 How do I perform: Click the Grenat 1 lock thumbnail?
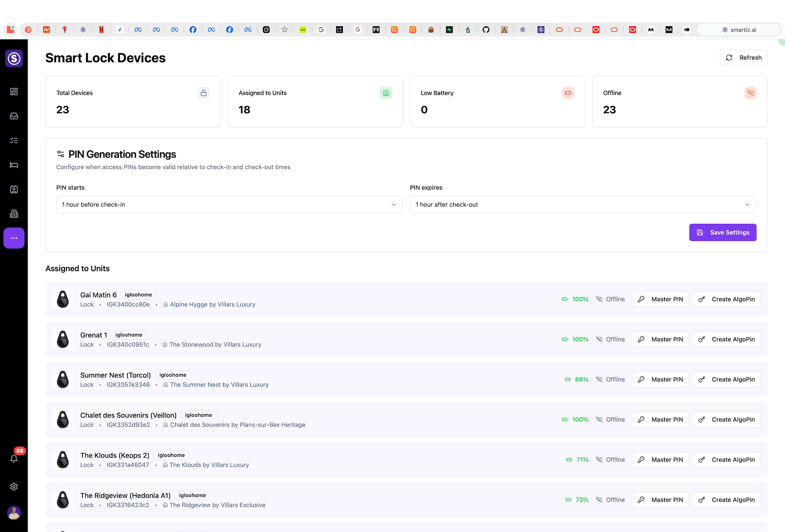click(x=63, y=339)
